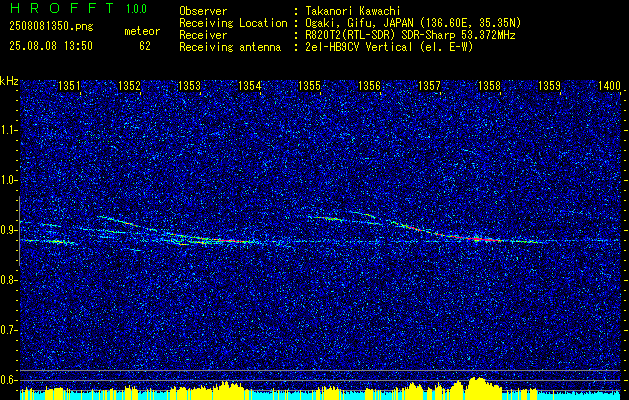Click the meteor label
The height and width of the screenshot is (400, 629).
pos(142,31)
